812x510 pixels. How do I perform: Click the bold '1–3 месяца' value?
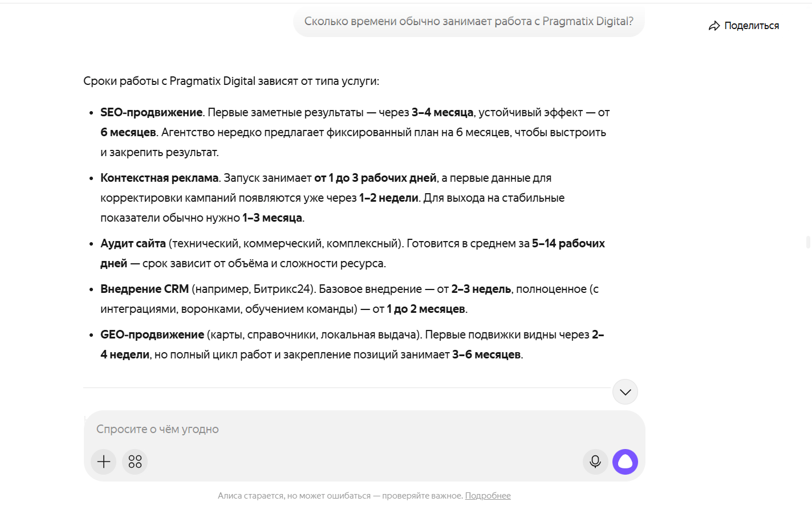(273, 218)
